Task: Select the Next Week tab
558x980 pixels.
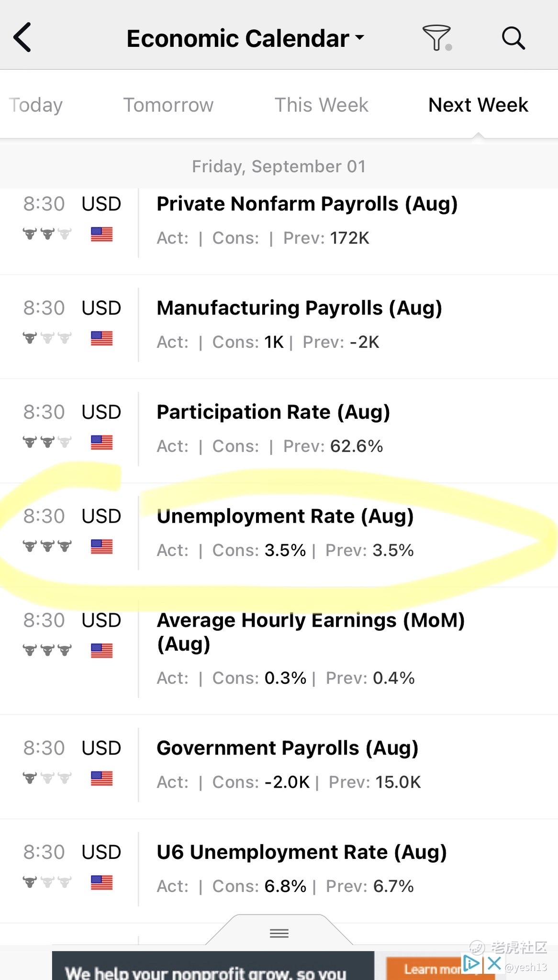Action: [x=478, y=105]
